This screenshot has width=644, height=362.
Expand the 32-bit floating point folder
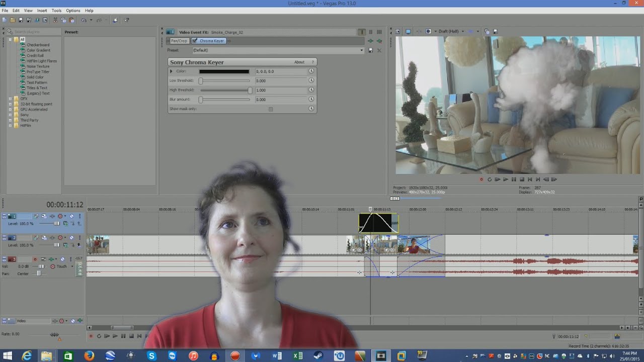(10, 104)
